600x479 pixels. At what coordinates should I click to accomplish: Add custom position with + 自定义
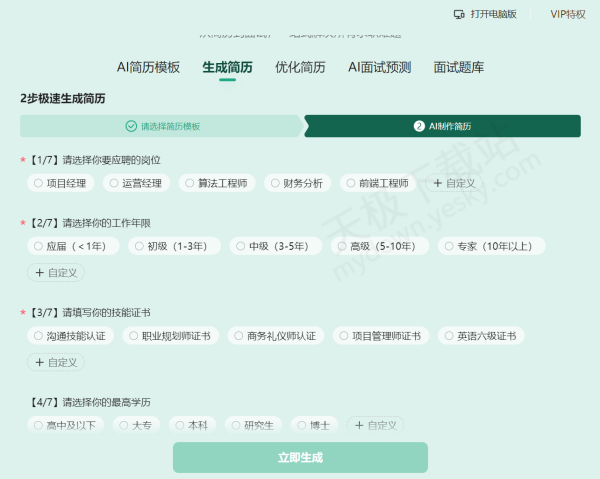pyautogui.click(x=454, y=183)
